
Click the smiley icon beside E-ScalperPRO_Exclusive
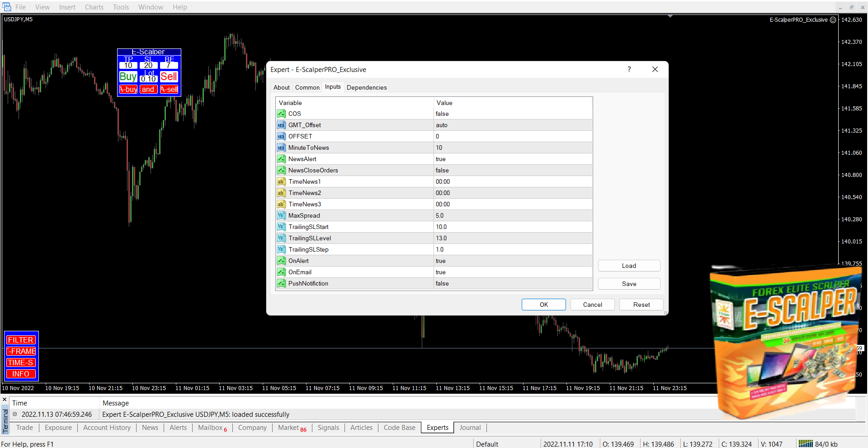tap(833, 20)
